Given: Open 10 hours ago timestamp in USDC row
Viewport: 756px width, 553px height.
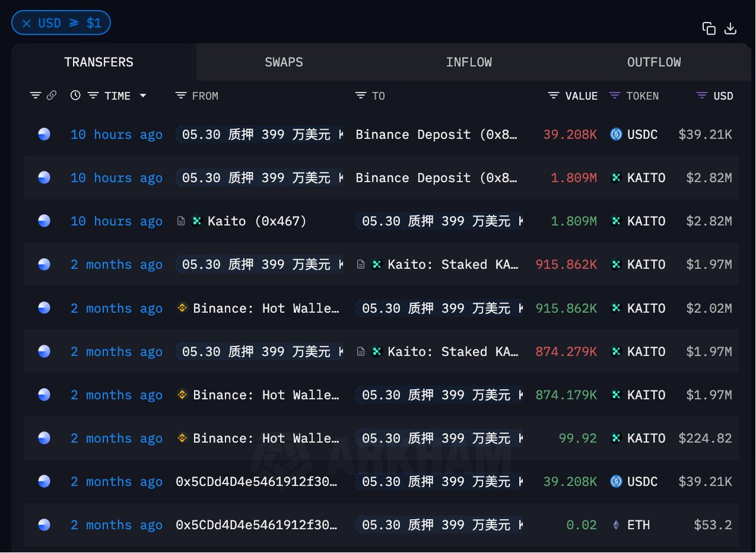Looking at the screenshot, I should coord(117,134).
